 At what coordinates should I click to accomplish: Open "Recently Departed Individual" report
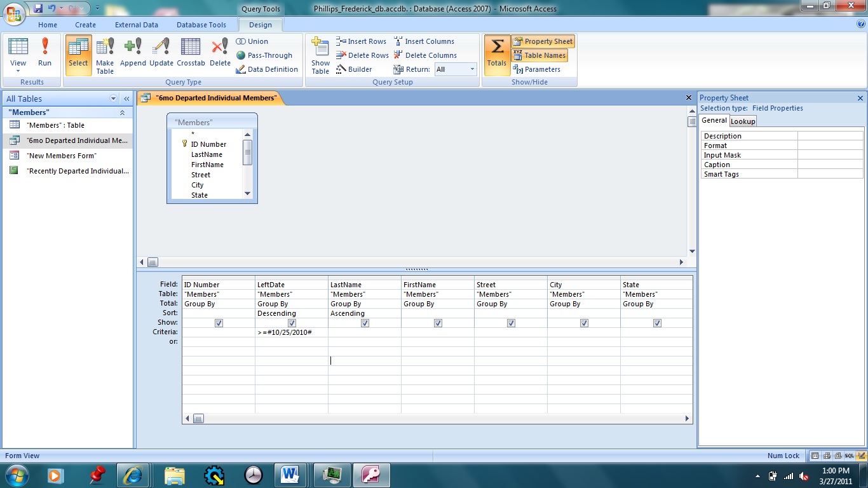(x=67, y=171)
